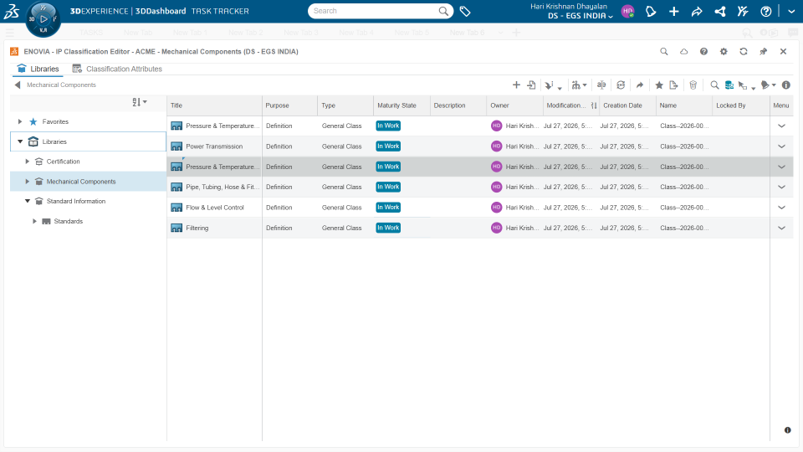Open the 3DEXPERIENCE compass
The image size is (803, 452).
43,19
